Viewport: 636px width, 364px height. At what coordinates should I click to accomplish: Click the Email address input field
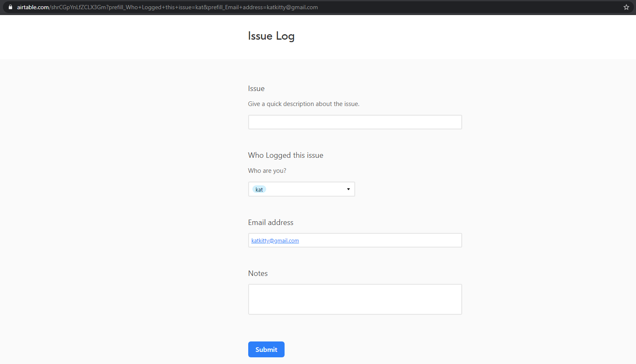[x=355, y=240]
